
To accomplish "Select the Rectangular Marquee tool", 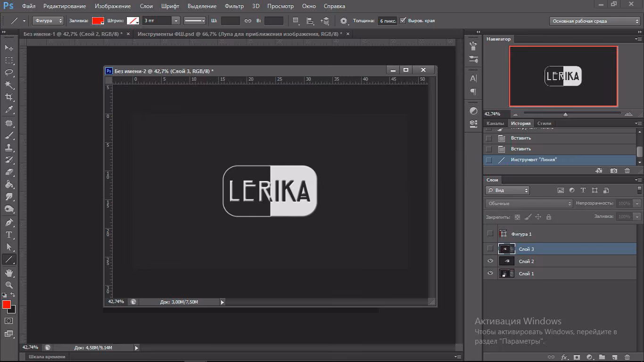I will click(9, 60).
